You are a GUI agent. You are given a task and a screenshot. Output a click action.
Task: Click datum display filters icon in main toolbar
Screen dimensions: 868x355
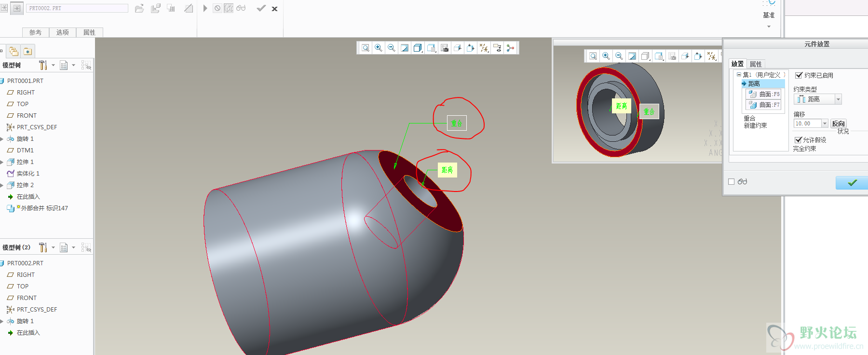tap(484, 48)
